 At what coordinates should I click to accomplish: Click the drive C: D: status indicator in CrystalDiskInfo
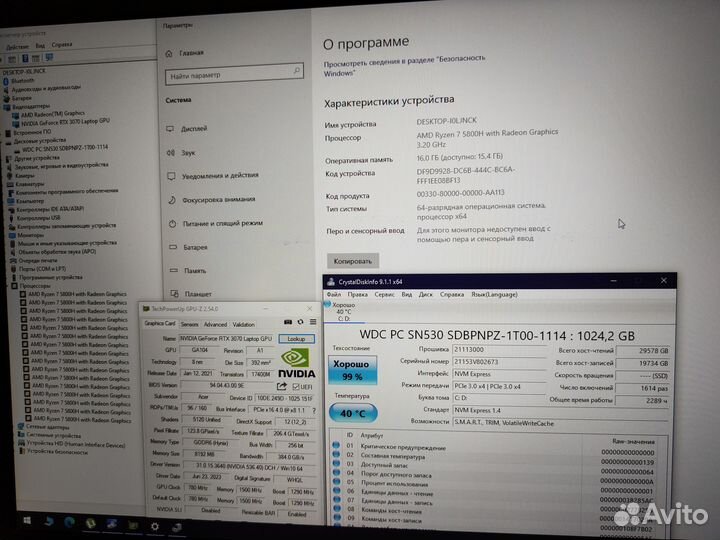(x=341, y=311)
